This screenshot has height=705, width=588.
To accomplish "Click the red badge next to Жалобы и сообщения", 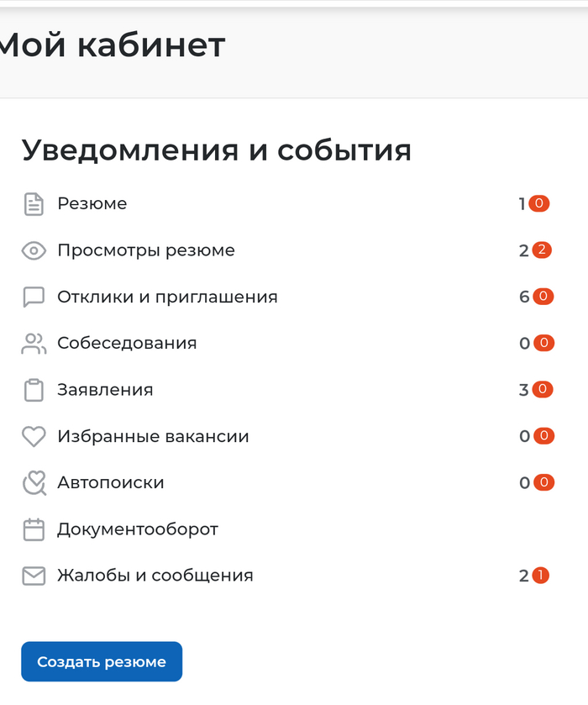I will (540, 576).
